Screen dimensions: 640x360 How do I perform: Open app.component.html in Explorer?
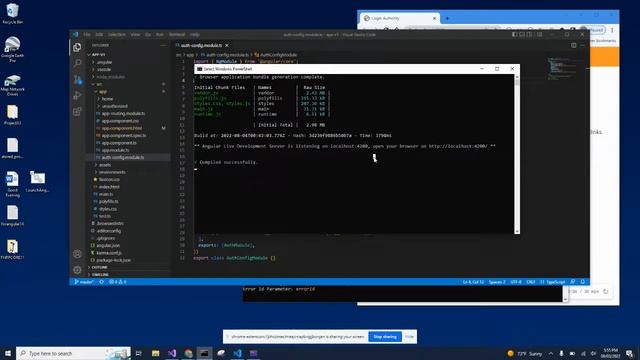[122, 128]
